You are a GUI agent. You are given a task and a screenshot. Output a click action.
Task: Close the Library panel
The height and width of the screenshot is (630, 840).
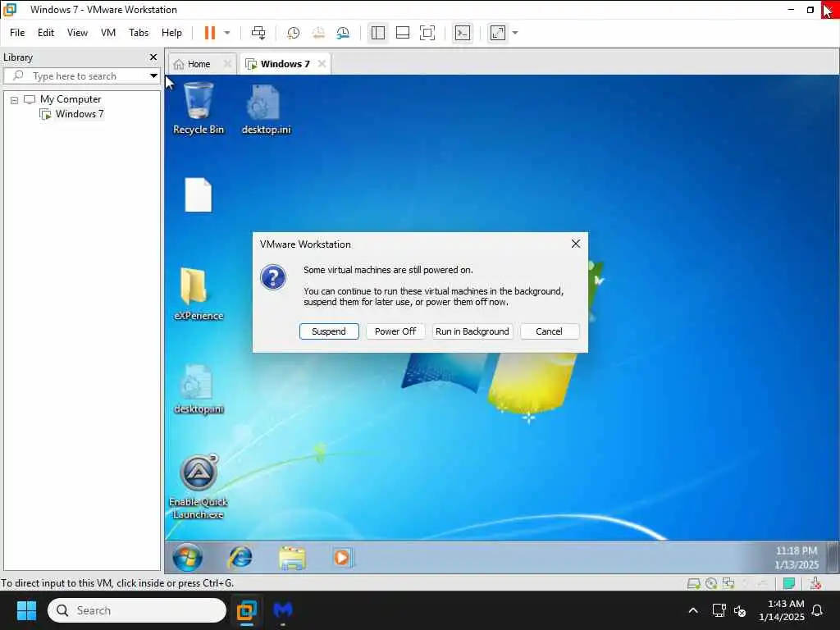click(153, 57)
